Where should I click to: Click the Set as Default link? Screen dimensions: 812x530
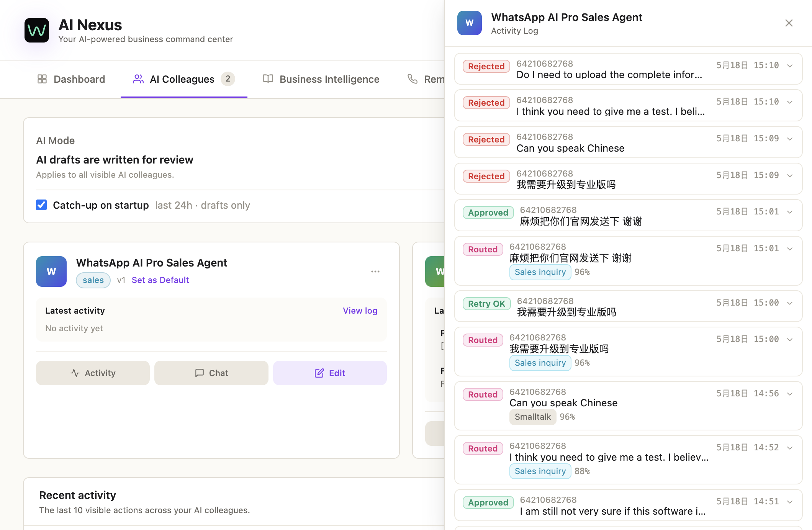click(160, 280)
